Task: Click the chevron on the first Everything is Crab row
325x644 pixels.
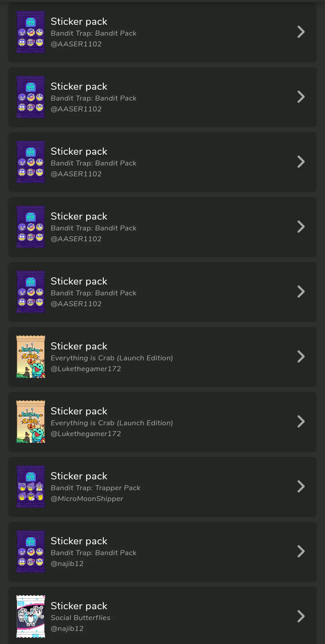Action: [x=301, y=356]
